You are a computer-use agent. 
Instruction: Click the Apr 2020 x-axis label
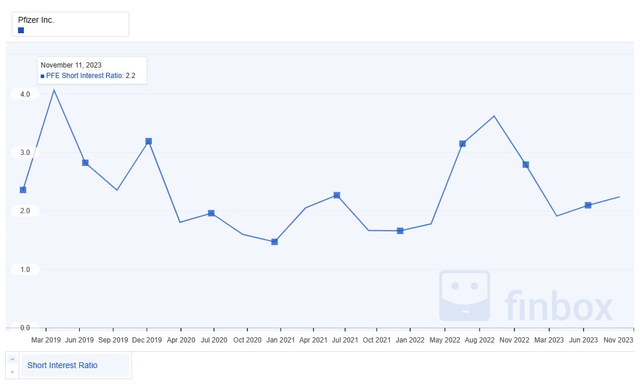(181, 340)
